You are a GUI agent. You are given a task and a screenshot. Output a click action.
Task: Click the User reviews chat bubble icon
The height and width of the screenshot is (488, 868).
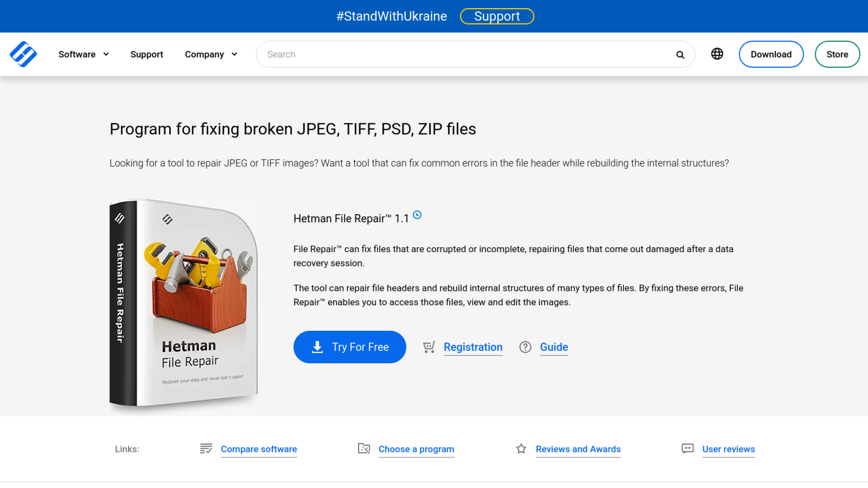688,449
